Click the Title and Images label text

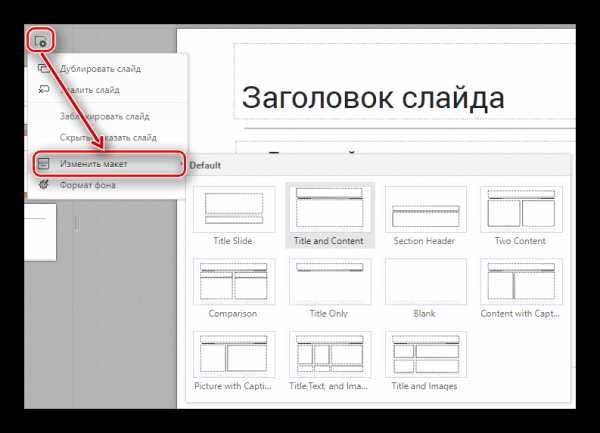click(424, 386)
